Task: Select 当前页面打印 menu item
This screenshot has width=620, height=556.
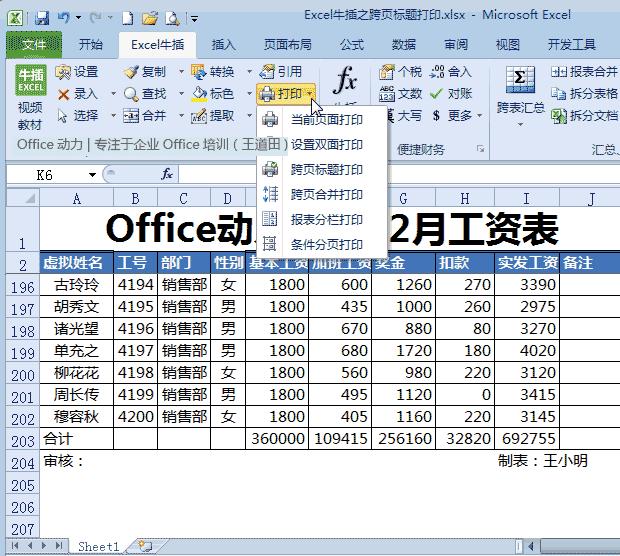Action: pyautogui.click(x=322, y=119)
